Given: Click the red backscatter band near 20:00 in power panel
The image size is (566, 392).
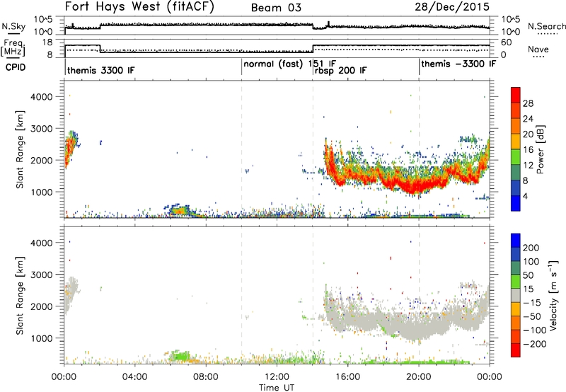Looking at the screenshot, I should [x=419, y=186].
